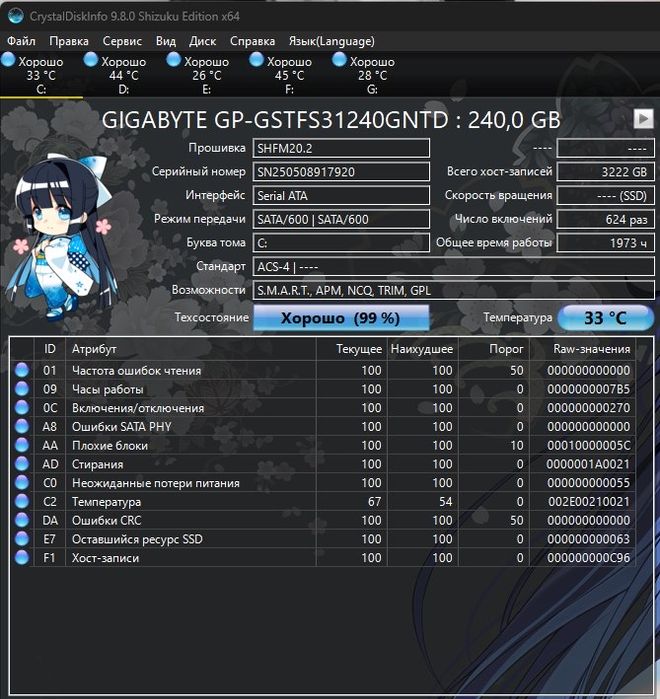Click the status orb for attribute C2
The height and width of the screenshot is (699, 660).
[22, 501]
